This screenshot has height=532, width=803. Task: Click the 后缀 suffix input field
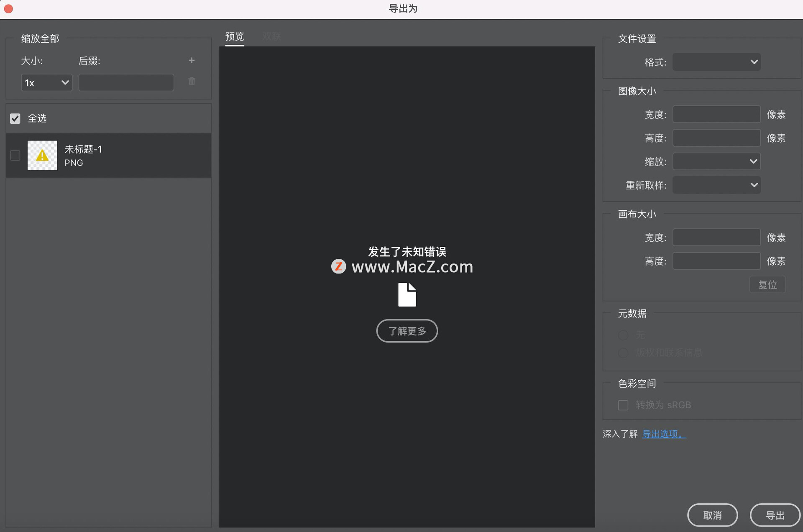[x=126, y=83]
